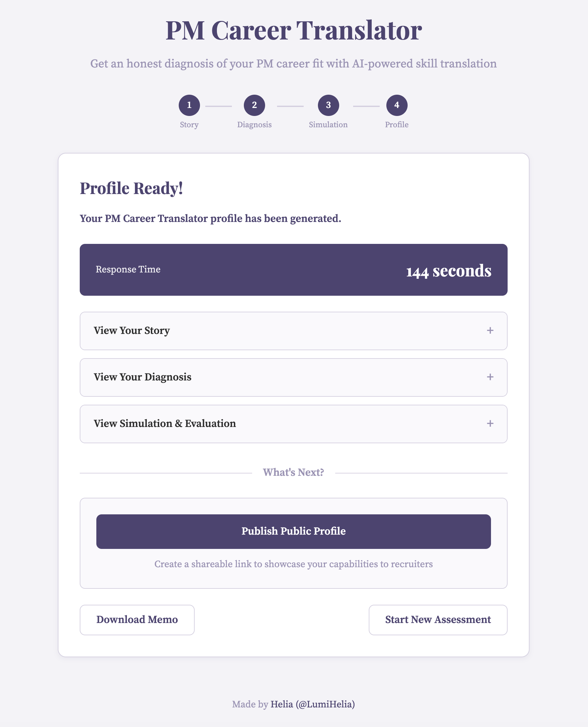Expand the View Simulation & Evaluation section
This screenshot has height=727, width=588.
[294, 423]
